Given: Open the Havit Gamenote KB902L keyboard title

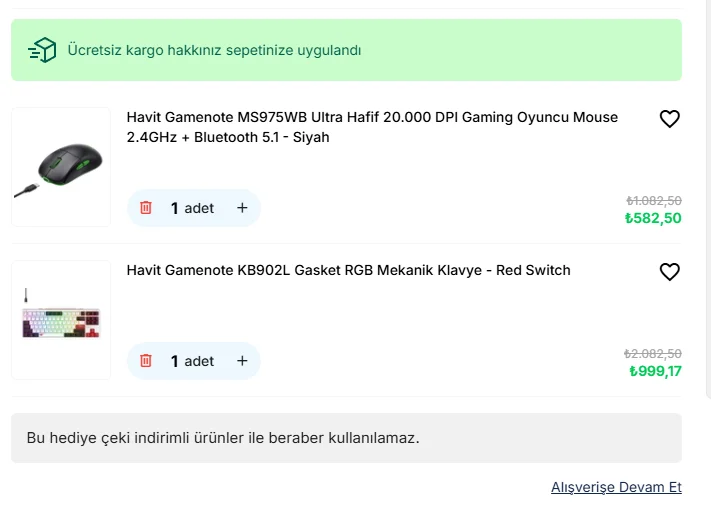Looking at the screenshot, I should coord(348,270).
